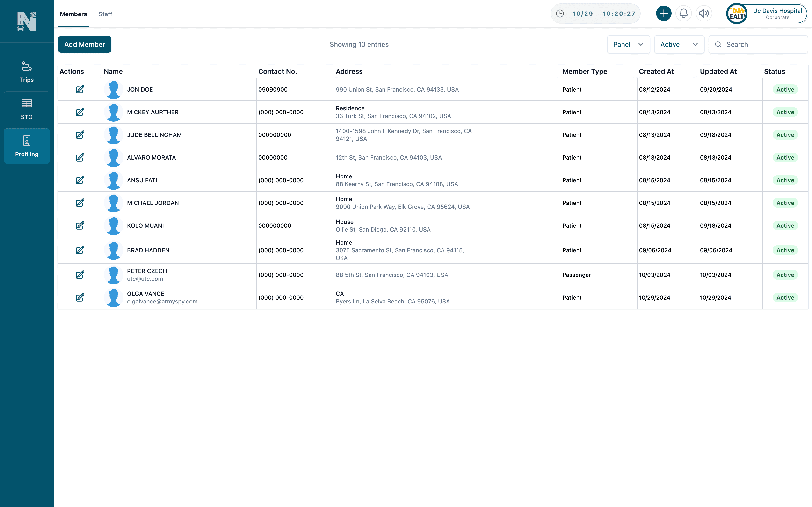Edit the OLGA VANCE member record

[80, 297]
